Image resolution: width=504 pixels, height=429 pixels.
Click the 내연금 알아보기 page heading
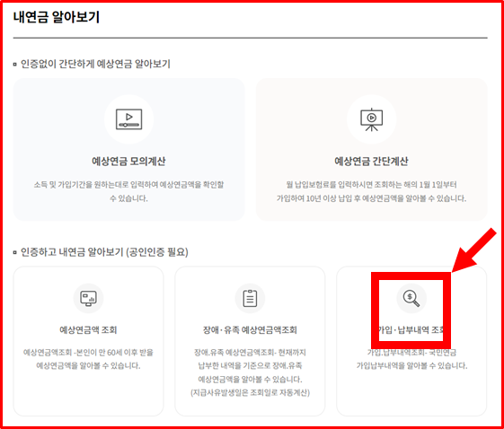point(57,17)
